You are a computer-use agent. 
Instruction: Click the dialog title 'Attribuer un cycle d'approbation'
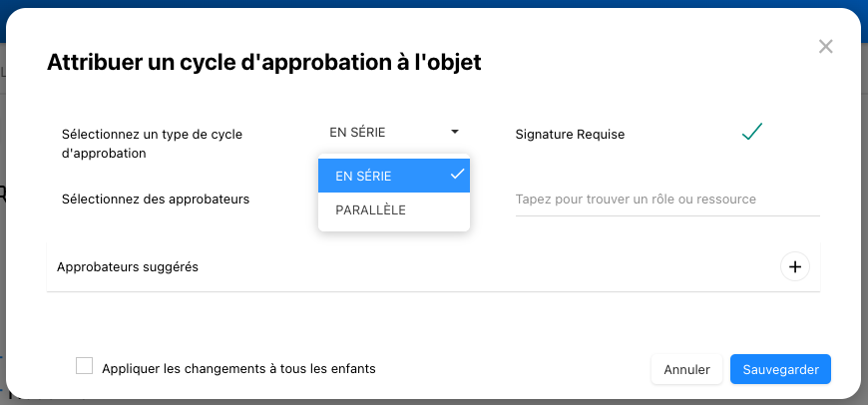point(264,62)
